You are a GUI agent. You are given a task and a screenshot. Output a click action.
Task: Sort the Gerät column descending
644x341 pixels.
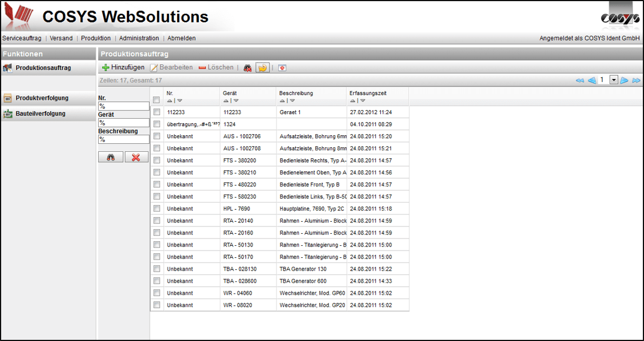pos(236,100)
